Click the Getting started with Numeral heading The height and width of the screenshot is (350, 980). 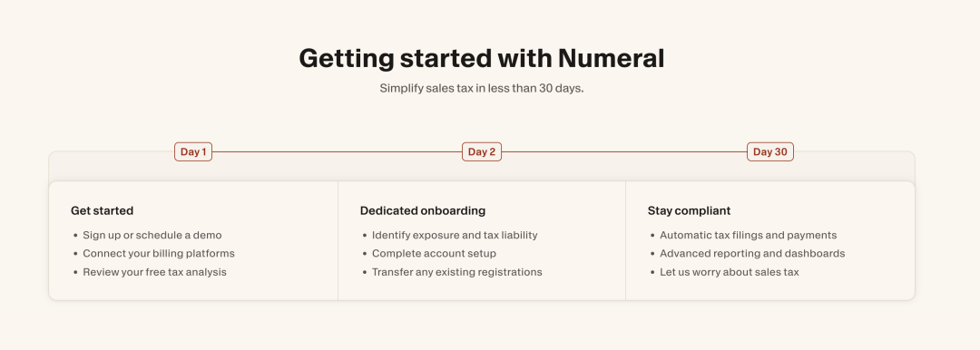click(481, 58)
